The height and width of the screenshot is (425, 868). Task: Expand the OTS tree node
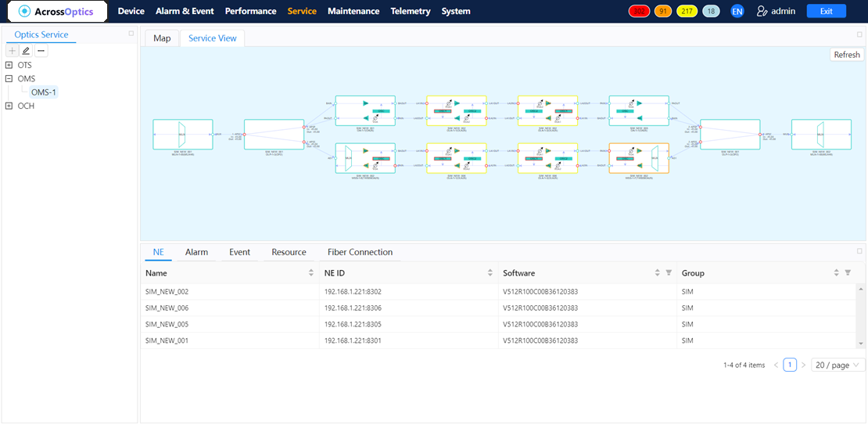coord(9,65)
